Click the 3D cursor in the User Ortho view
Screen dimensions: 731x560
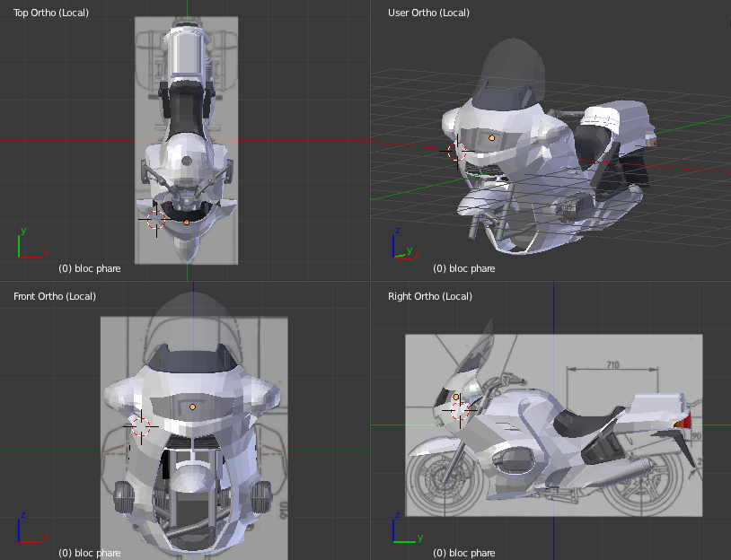[x=459, y=151]
